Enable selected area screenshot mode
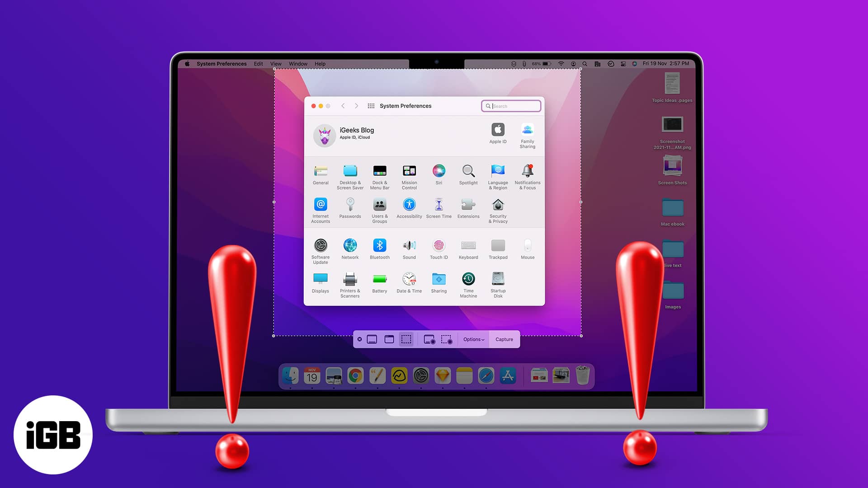868x488 pixels. pyautogui.click(x=406, y=339)
